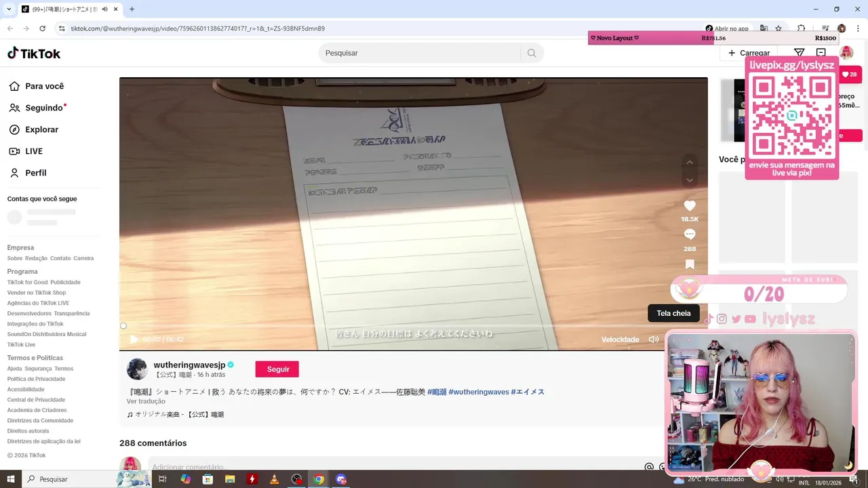Open Central de Privacidade link
Viewport: 868px width, 488px height.
tap(37, 400)
